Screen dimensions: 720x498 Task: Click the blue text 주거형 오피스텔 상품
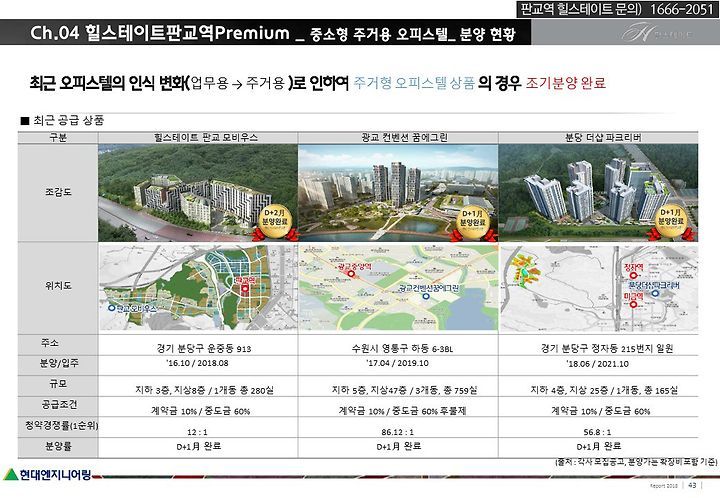(414, 83)
